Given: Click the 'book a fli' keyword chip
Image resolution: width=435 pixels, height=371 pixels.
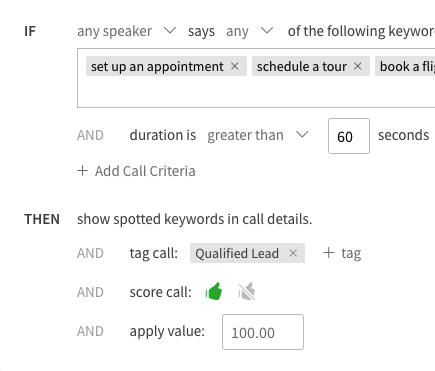Looking at the screenshot, I should coord(405,66).
